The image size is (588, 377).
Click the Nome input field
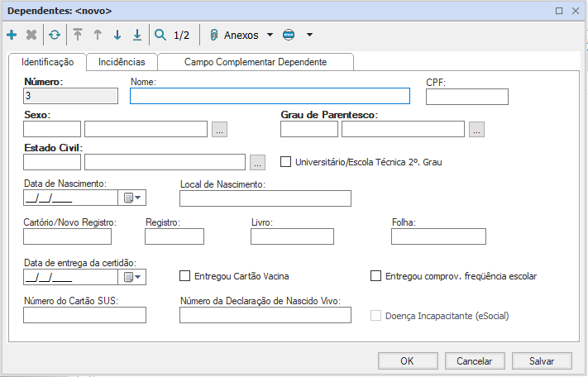270,96
